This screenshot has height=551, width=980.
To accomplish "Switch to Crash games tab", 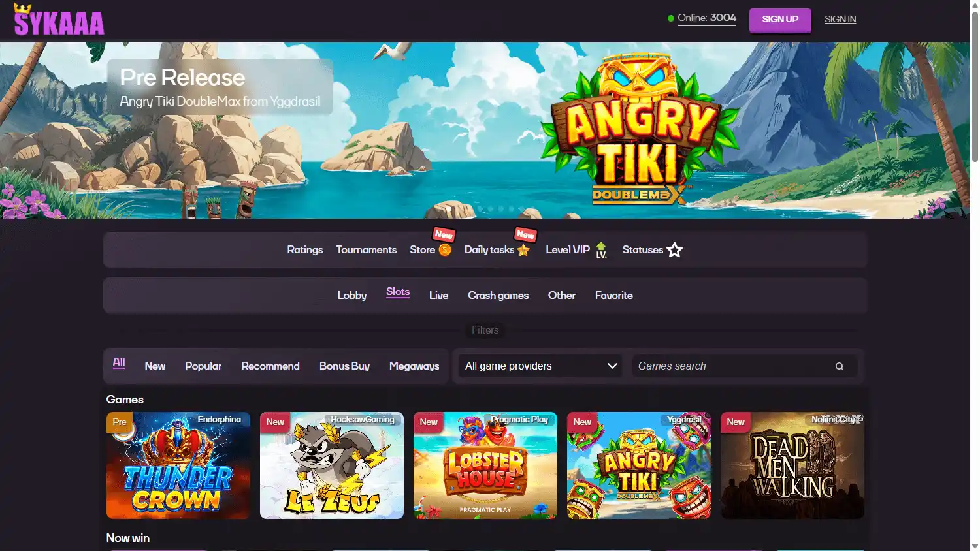I will (x=498, y=296).
